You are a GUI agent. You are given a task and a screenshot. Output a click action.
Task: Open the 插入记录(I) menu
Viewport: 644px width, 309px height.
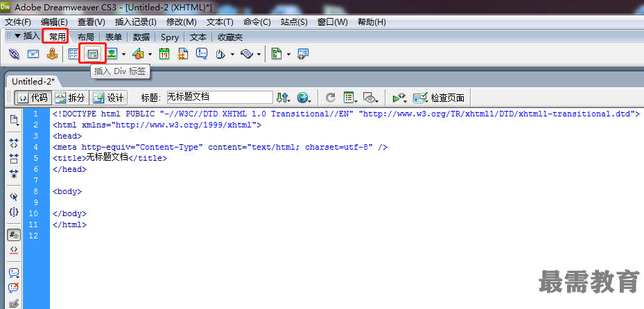pos(136,22)
